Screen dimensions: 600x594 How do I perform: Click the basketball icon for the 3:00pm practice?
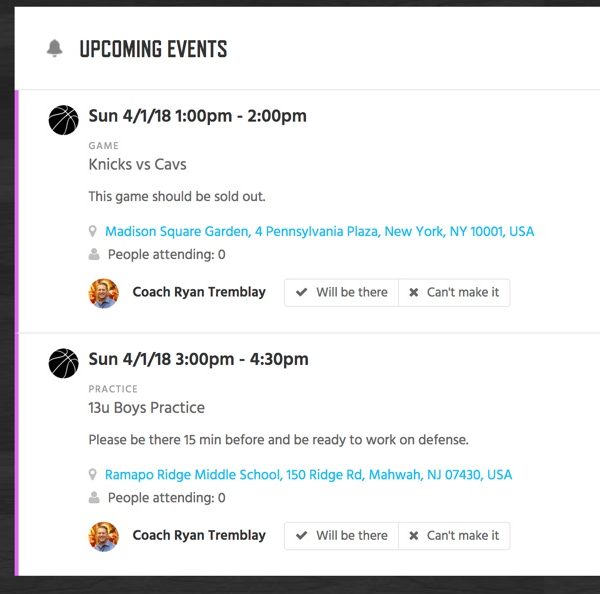point(64,363)
